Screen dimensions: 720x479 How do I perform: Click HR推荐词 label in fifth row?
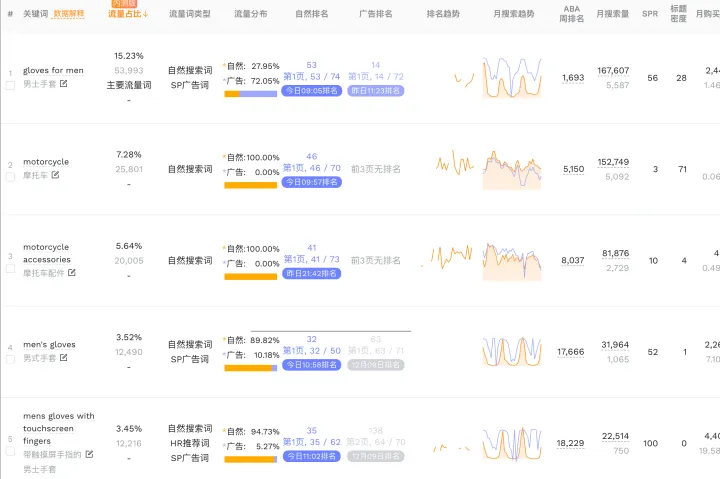(190, 443)
